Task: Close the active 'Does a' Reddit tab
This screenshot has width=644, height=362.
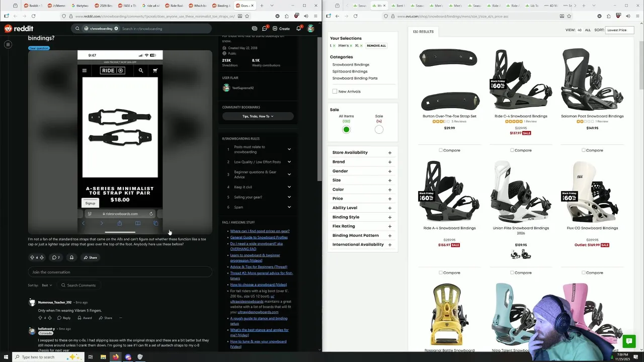Action: click(x=253, y=6)
